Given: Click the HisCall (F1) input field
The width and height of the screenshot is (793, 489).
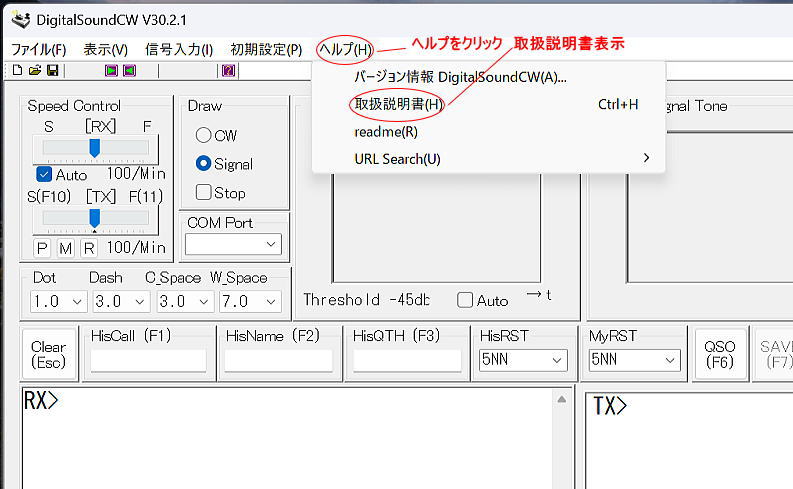Looking at the screenshot, I should click(149, 361).
